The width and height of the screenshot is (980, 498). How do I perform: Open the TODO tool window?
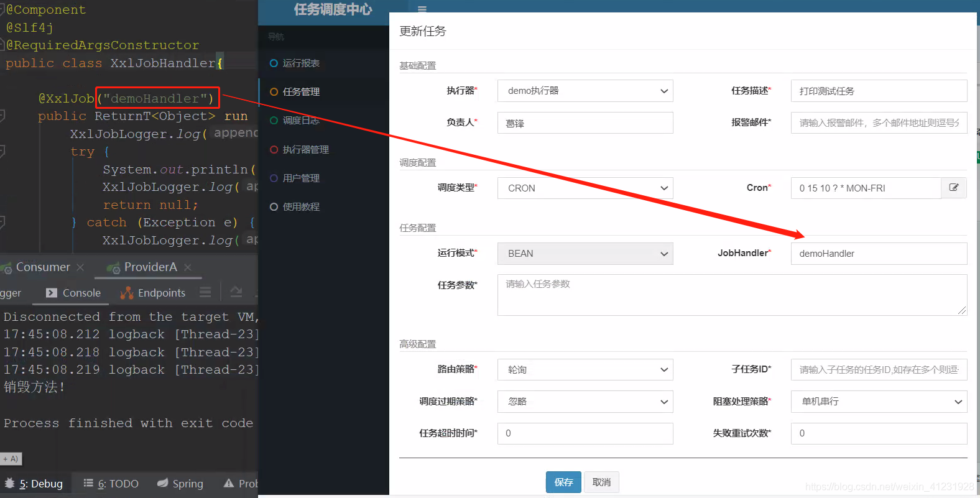[111, 484]
